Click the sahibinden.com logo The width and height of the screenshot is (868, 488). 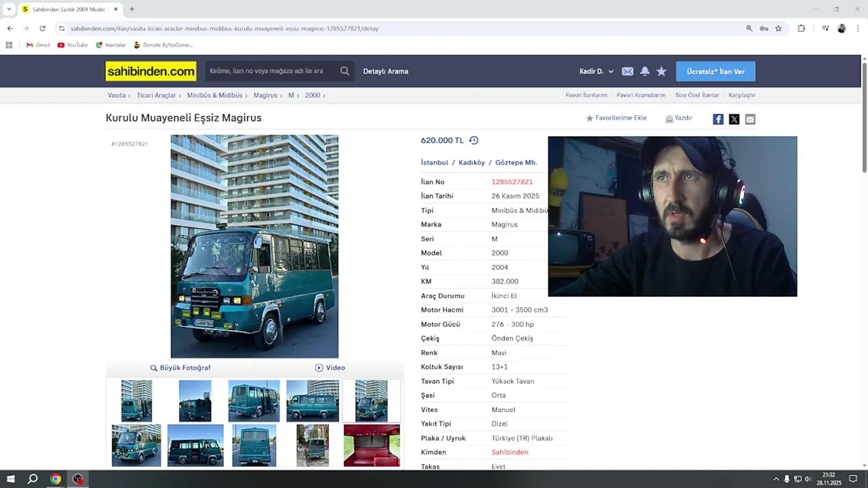pyautogui.click(x=151, y=71)
